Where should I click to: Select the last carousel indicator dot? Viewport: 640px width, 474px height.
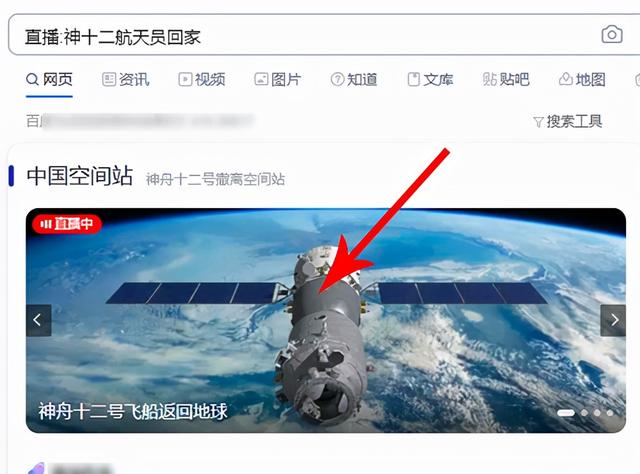[610, 413]
